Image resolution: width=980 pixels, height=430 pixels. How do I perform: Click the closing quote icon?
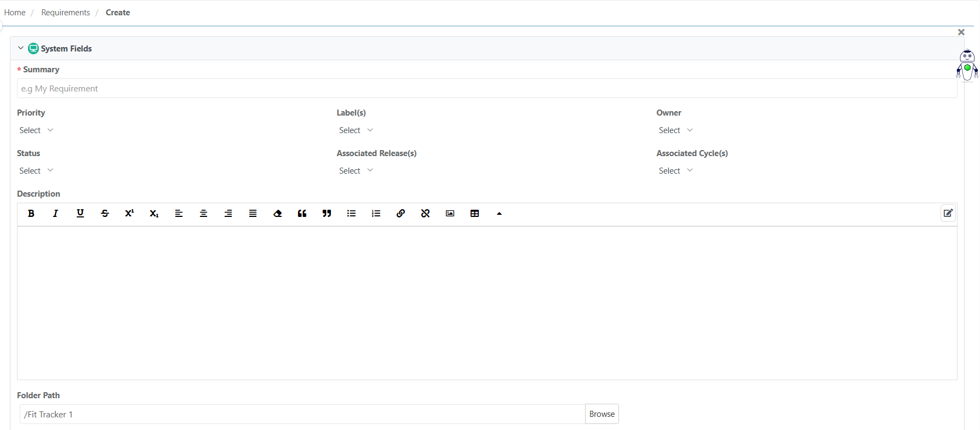coord(326,214)
